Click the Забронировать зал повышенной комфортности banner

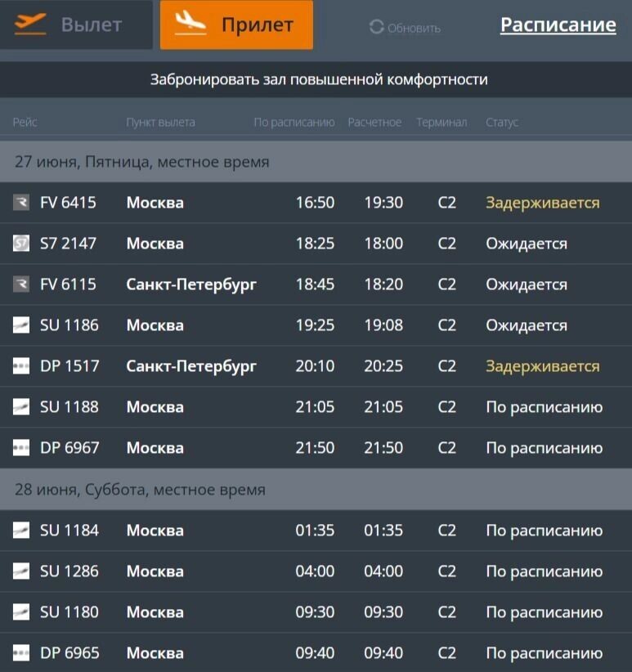(316, 79)
